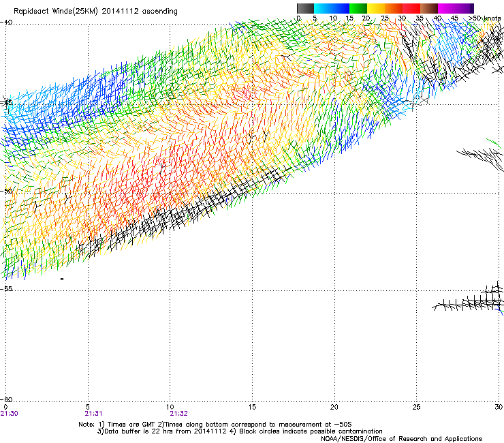This screenshot has width=504, height=443.
Task: Click the longitude '10' axis label
Action: [170, 407]
